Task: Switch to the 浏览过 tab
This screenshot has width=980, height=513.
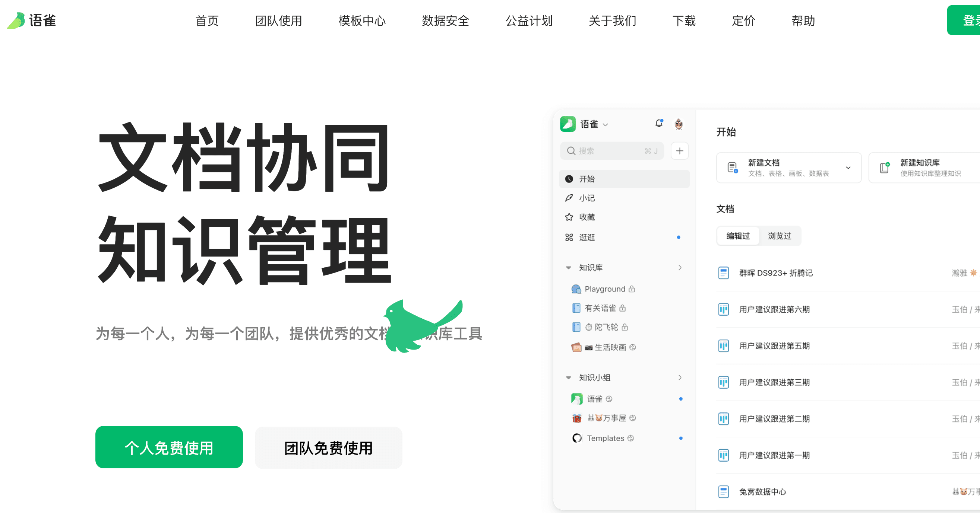Action: pyautogui.click(x=780, y=236)
